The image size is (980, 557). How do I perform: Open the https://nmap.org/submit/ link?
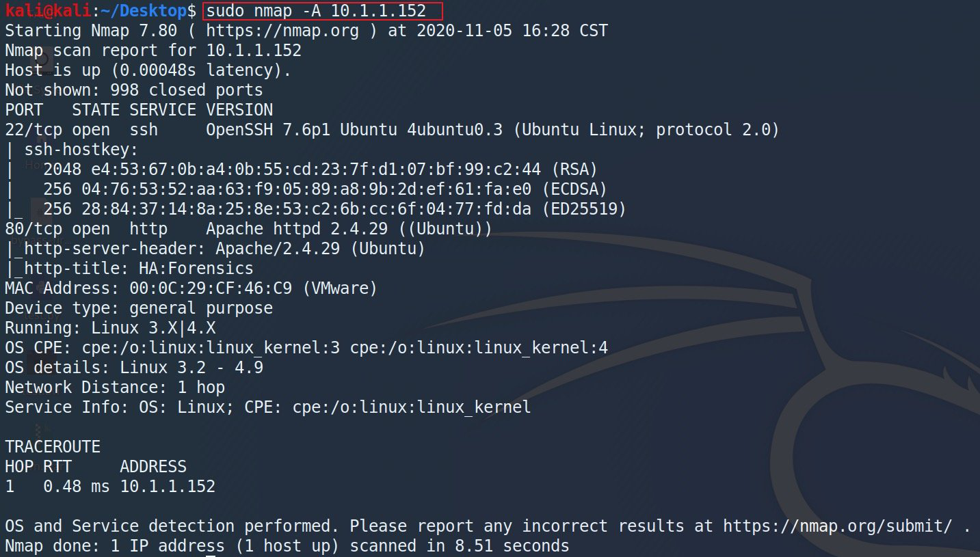click(x=838, y=526)
